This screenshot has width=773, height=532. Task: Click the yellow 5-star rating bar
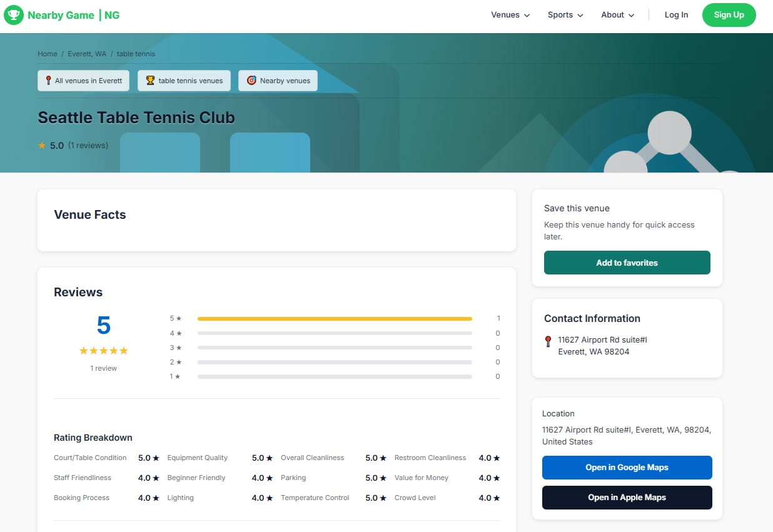pos(335,318)
